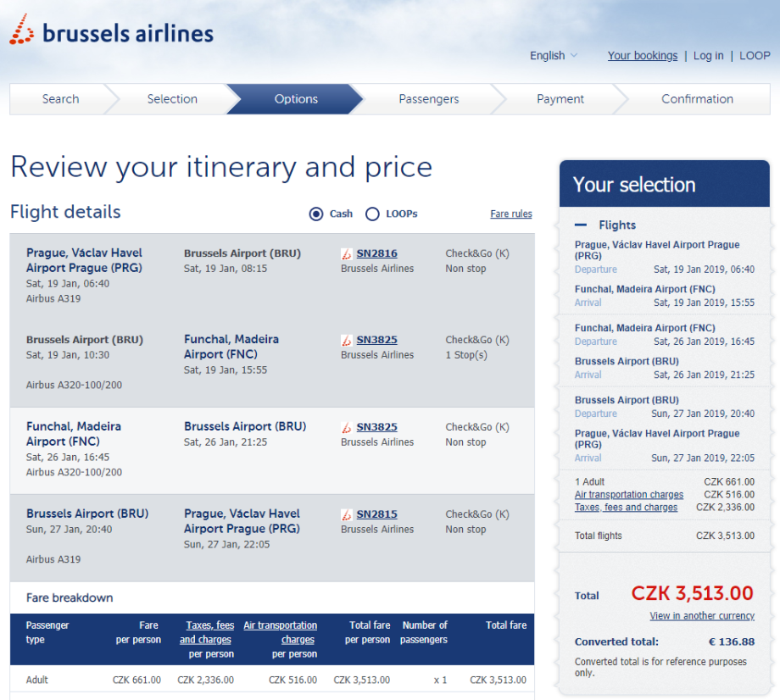Click the Taxes, fees column header link
This screenshot has height=700, width=780.
[209, 625]
